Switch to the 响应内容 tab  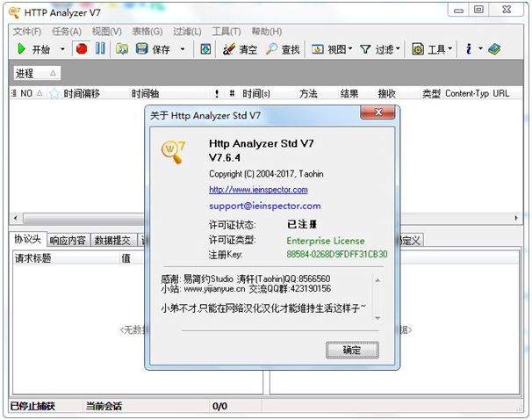(68, 241)
